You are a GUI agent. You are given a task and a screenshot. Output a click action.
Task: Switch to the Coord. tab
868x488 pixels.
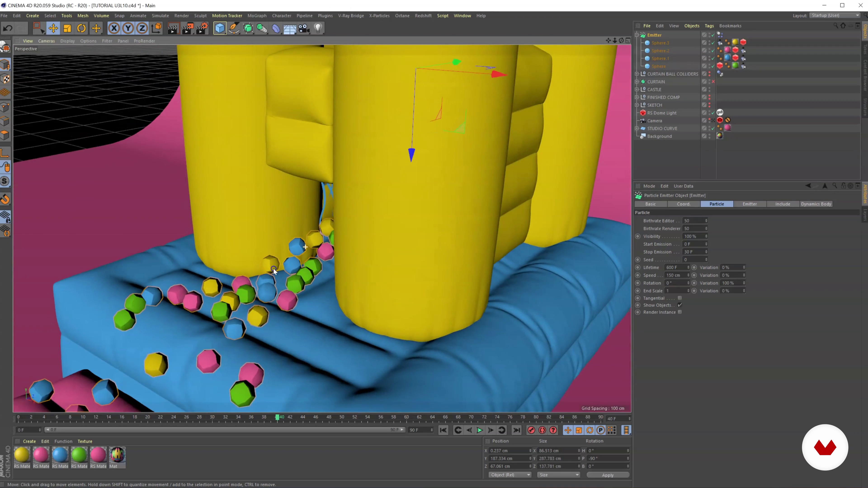683,204
